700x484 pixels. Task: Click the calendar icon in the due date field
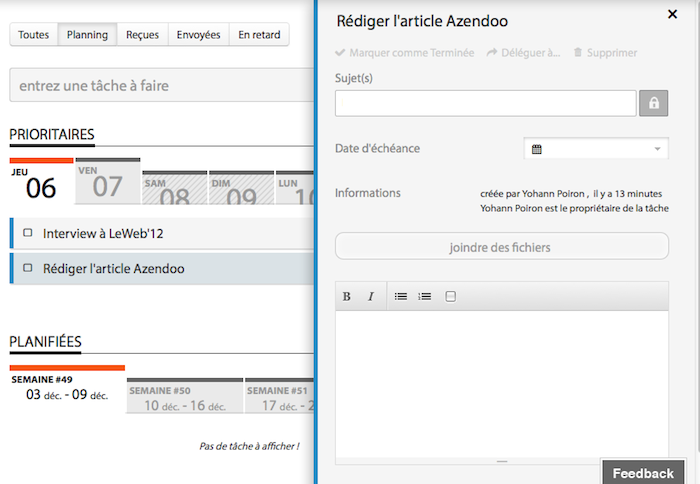click(537, 149)
